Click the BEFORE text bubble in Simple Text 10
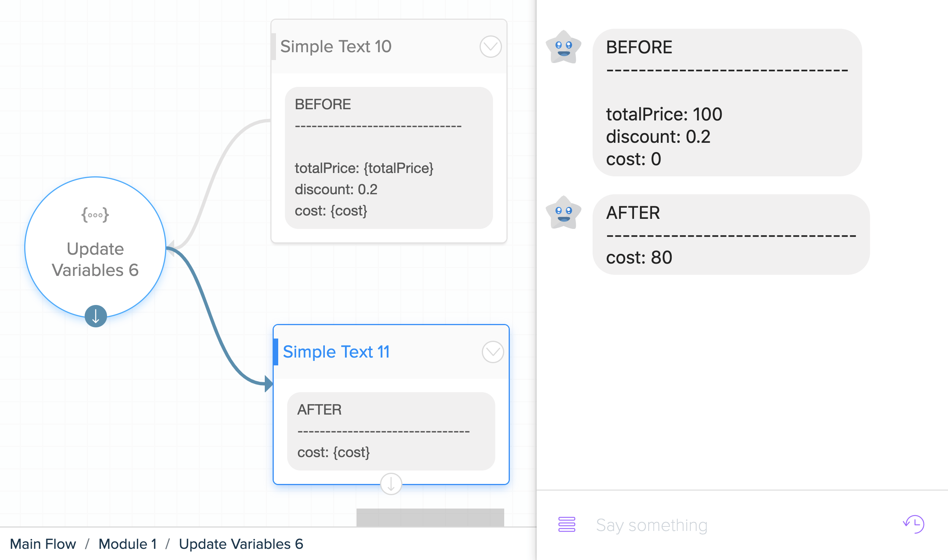 pyautogui.click(x=389, y=158)
